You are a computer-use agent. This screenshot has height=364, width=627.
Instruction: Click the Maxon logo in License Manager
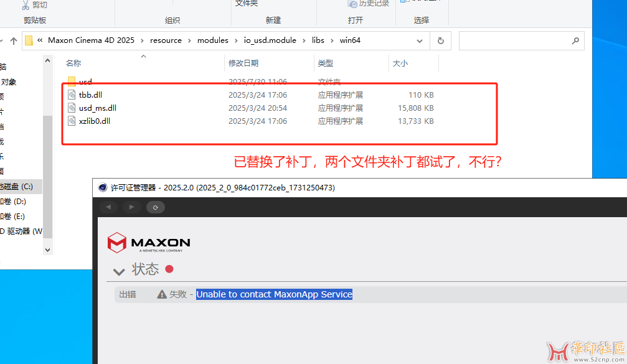pyautogui.click(x=148, y=243)
